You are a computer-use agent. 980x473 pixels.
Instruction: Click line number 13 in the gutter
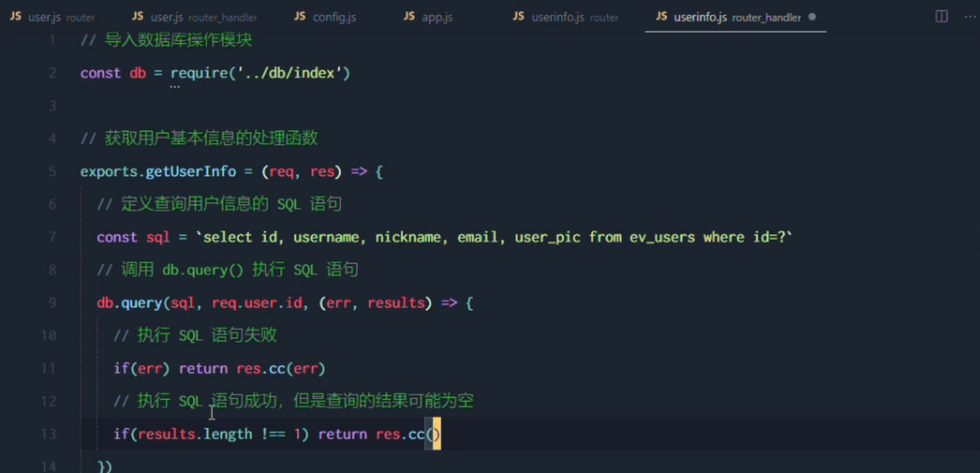click(x=49, y=434)
